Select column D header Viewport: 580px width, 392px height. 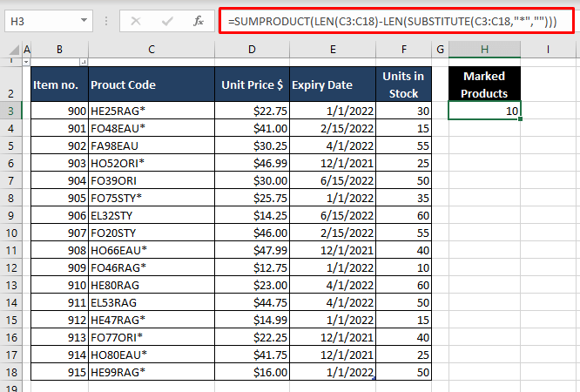(253, 50)
